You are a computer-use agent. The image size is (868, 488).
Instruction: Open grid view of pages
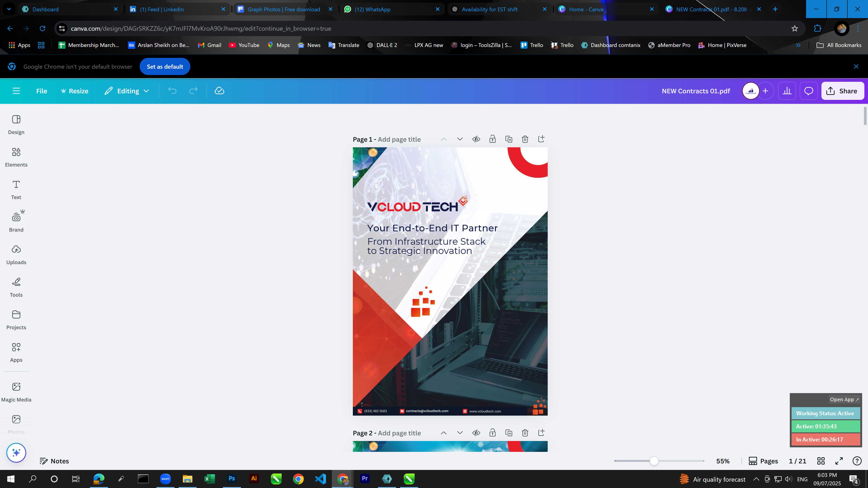point(821,461)
